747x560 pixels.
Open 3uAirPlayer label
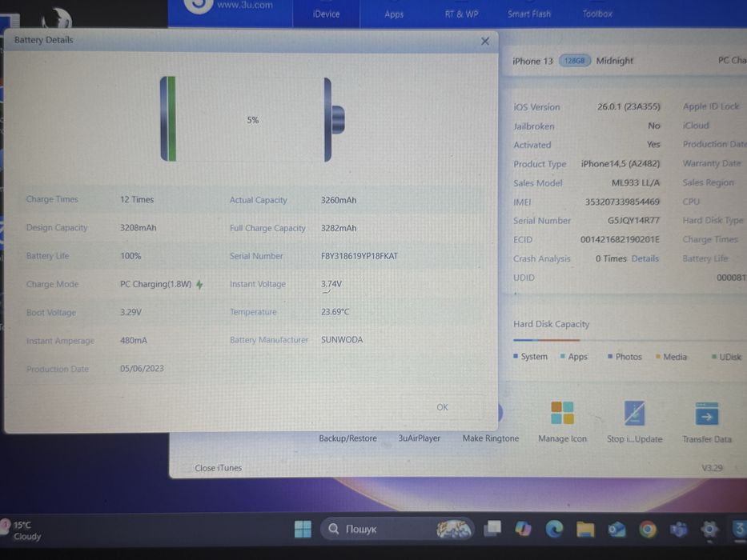click(420, 438)
